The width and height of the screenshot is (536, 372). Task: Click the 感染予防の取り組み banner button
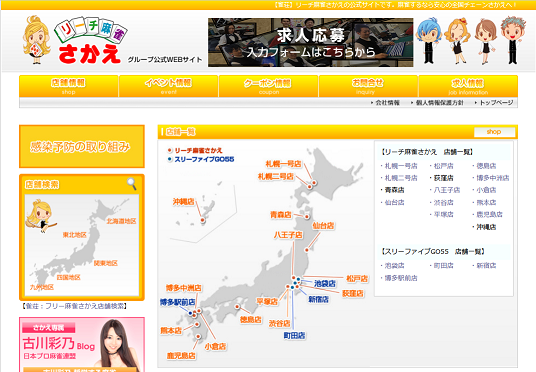click(82, 146)
